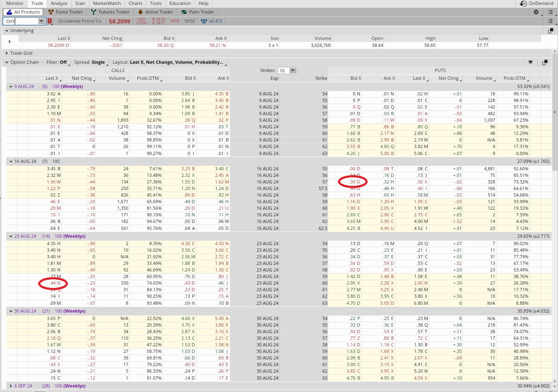Image resolution: width=558 pixels, height=392 pixels.
Task: Collapse the 30 AUG 24 expiration group
Action: pos(11,311)
